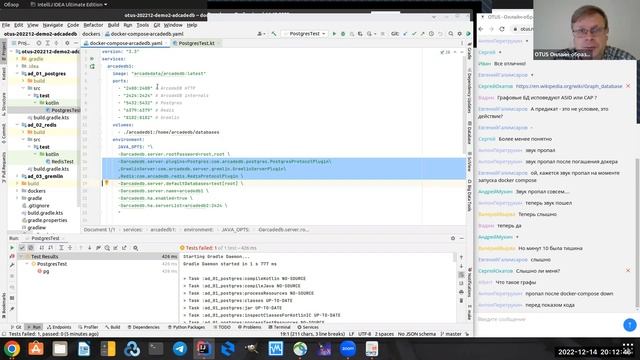Open IDE settings gear in top toolbar
This screenshot has width=640, height=360.
click(x=460, y=34)
